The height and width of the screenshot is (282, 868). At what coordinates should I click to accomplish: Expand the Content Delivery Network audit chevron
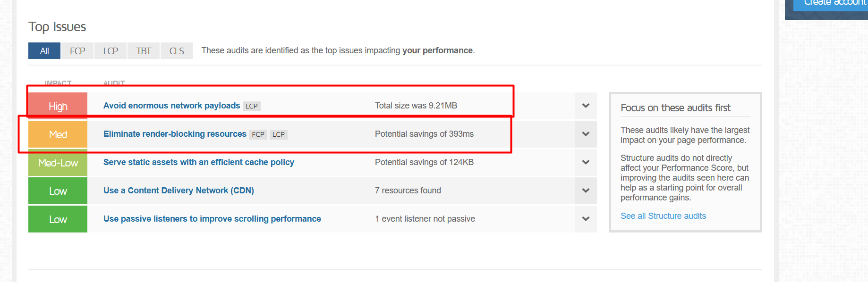(586, 191)
